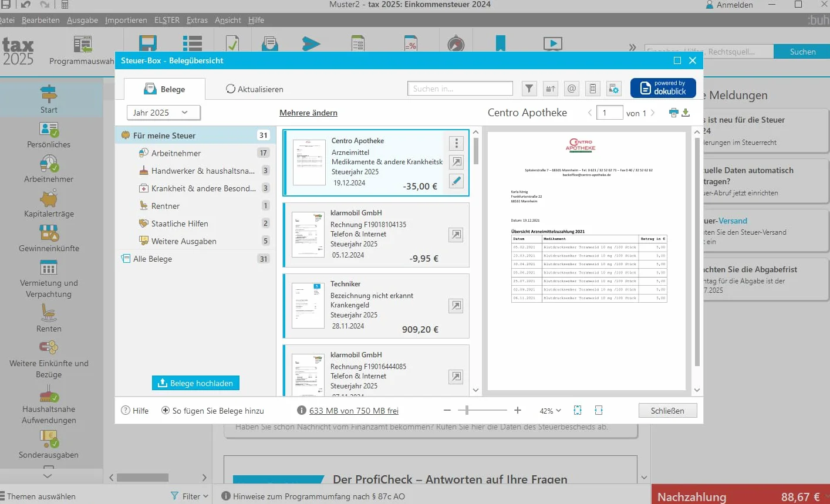Viewport: 830px width, 504px height.
Task: Open the receipt settings gear icon
Action: (614, 89)
